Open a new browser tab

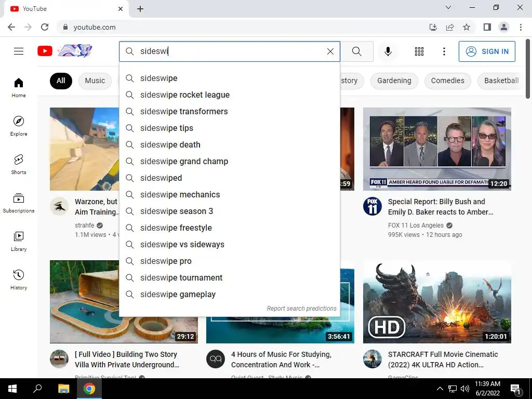140,9
